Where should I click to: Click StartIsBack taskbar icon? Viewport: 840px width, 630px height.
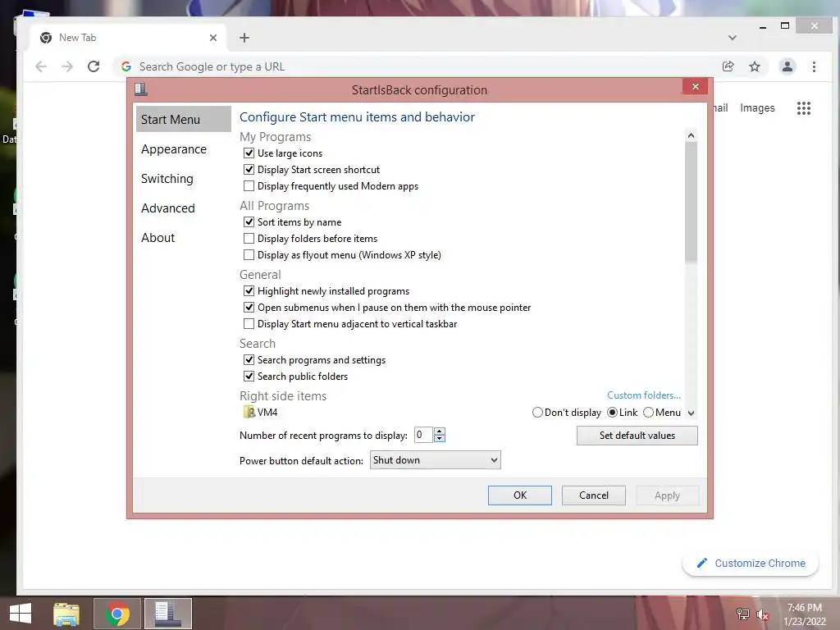[168, 614]
